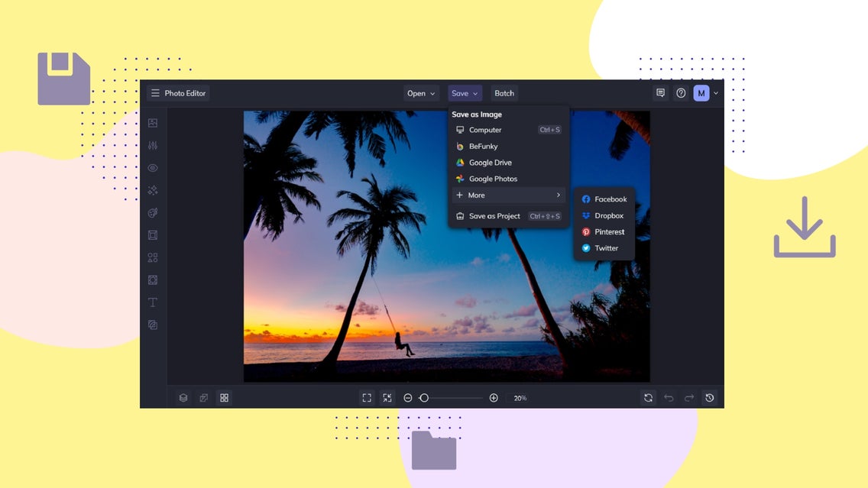Collapse the Save dropdown menu

465,93
